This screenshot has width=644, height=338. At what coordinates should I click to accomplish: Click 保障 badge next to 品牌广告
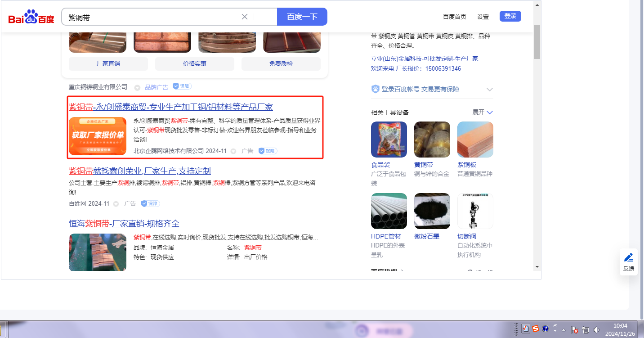(182, 86)
